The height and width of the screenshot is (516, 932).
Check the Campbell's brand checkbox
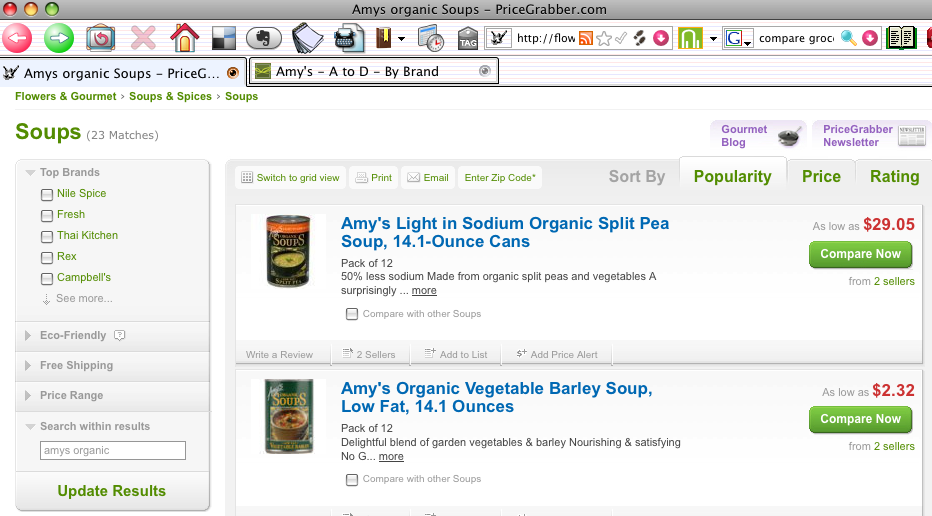coord(47,278)
